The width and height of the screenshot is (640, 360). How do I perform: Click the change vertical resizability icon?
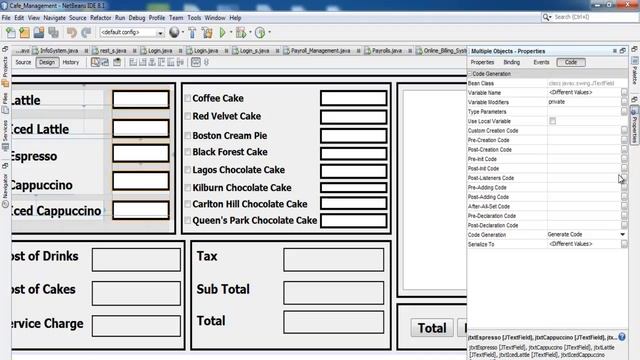coord(207,62)
